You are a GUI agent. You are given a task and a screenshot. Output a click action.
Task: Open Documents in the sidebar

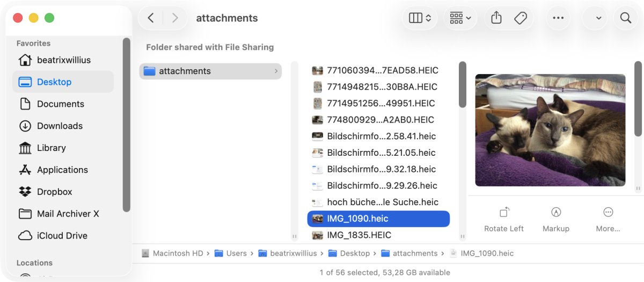(x=63, y=104)
